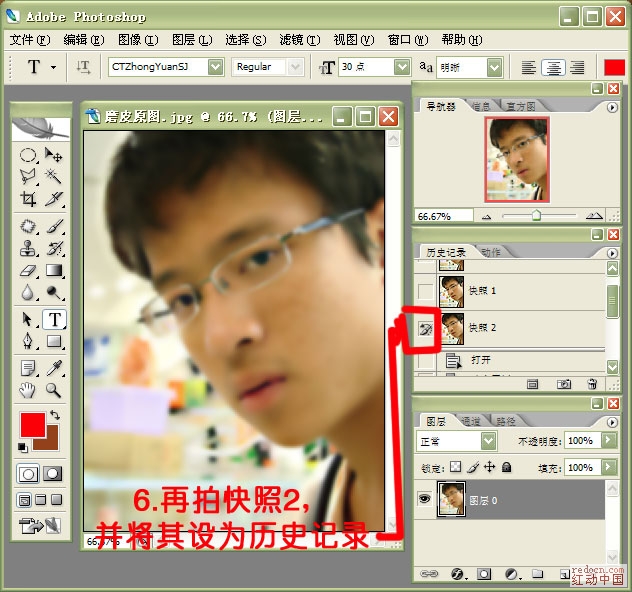This screenshot has height=592, width=632.
Task: Open the layer blend mode 正常 dropdown
Action: click(x=489, y=441)
